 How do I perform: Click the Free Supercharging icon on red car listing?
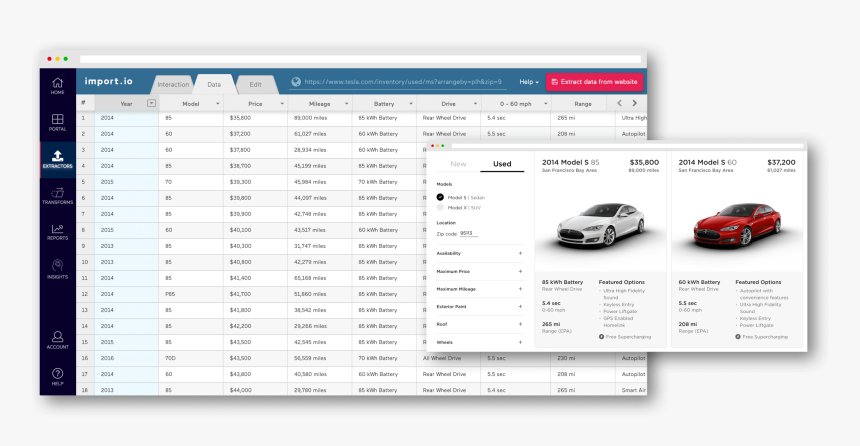pyautogui.click(x=738, y=337)
